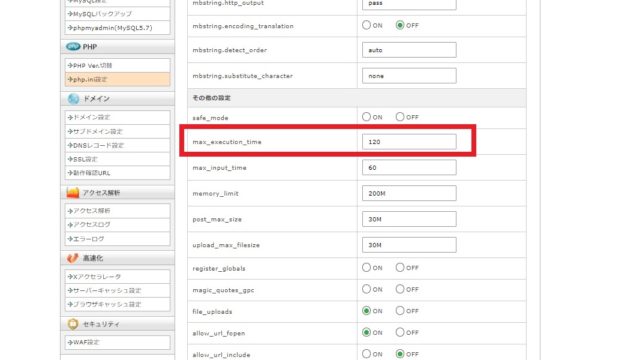Open ドメイン設定 in the sidebar

pos(117,118)
